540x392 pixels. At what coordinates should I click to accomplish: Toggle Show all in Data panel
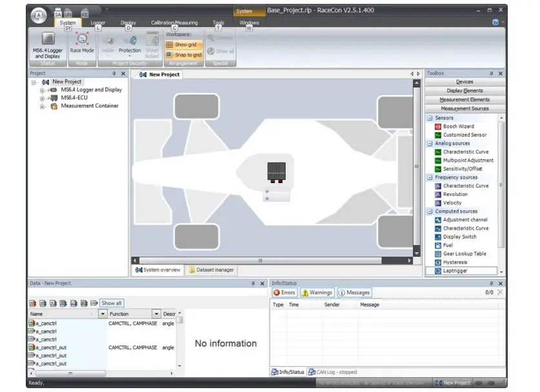tap(112, 303)
